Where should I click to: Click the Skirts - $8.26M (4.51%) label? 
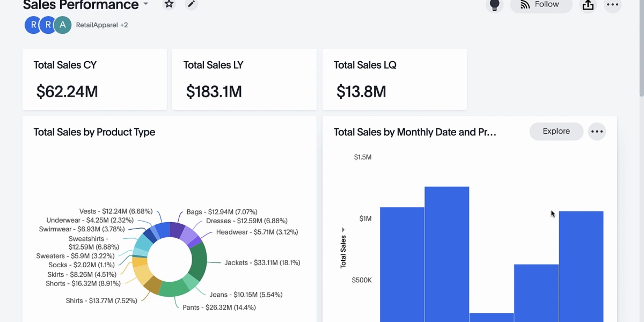point(81,275)
